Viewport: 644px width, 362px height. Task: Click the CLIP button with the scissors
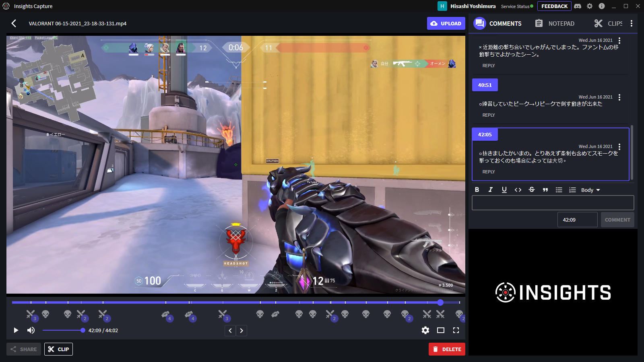(58, 349)
